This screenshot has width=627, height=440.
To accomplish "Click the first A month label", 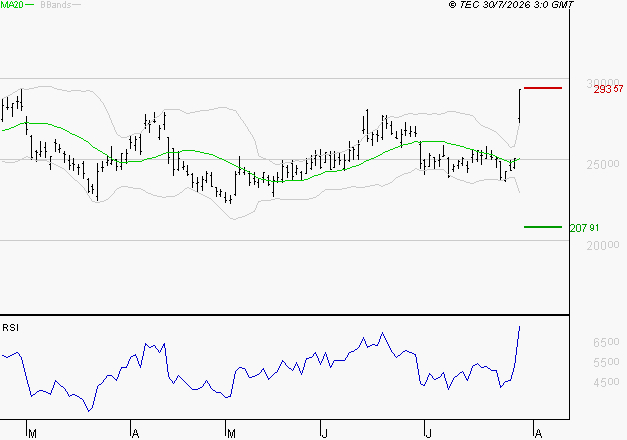I will coord(136,434).
